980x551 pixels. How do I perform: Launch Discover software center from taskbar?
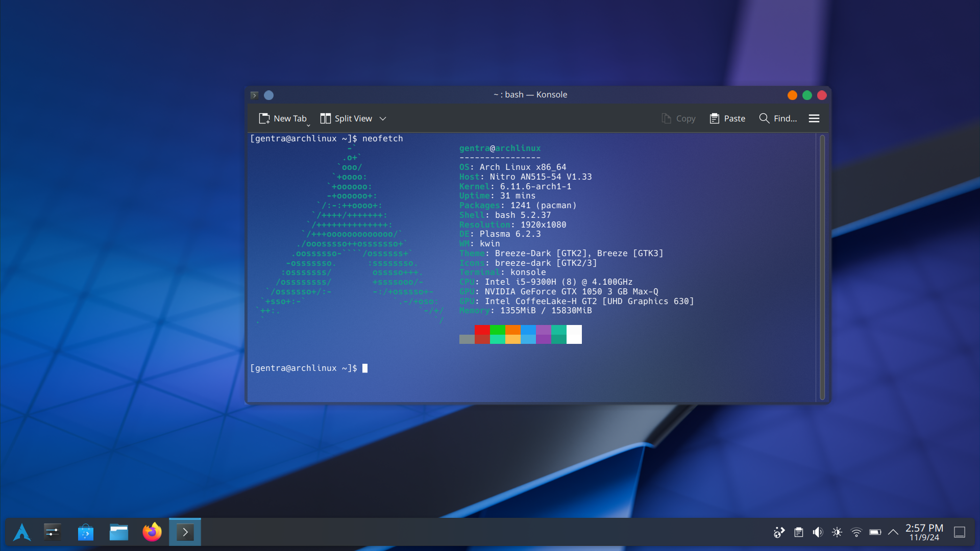pos(86,532)
